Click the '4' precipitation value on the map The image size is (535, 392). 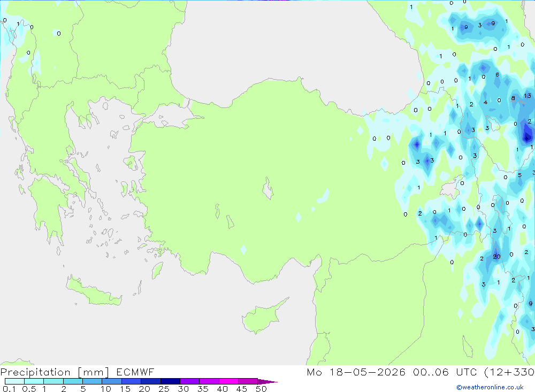(485, 102)
